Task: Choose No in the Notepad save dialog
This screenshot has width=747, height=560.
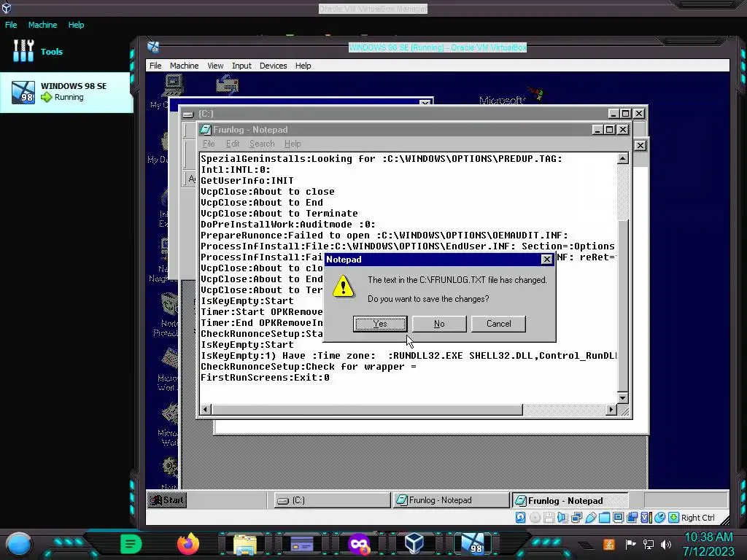Action: [x=439, y=324]
